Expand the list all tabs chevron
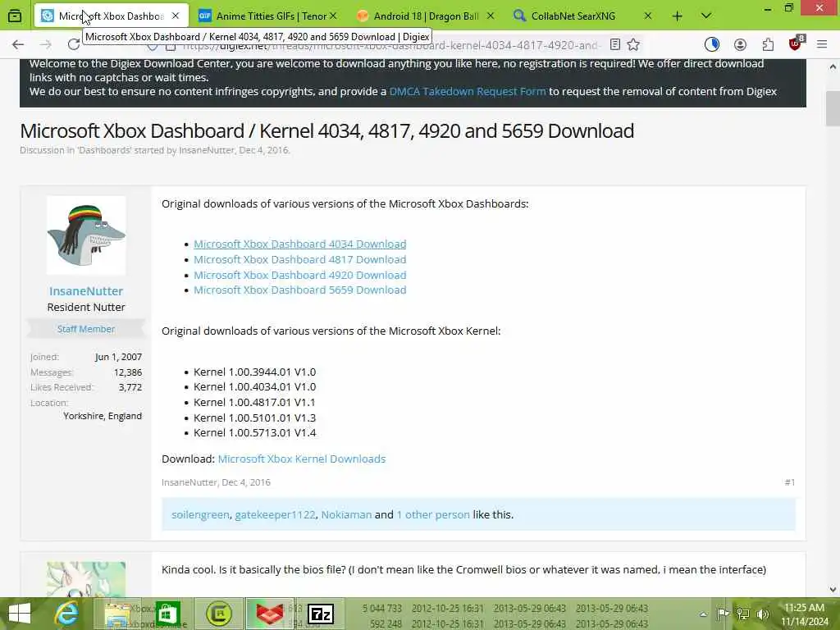 point(706,16)
